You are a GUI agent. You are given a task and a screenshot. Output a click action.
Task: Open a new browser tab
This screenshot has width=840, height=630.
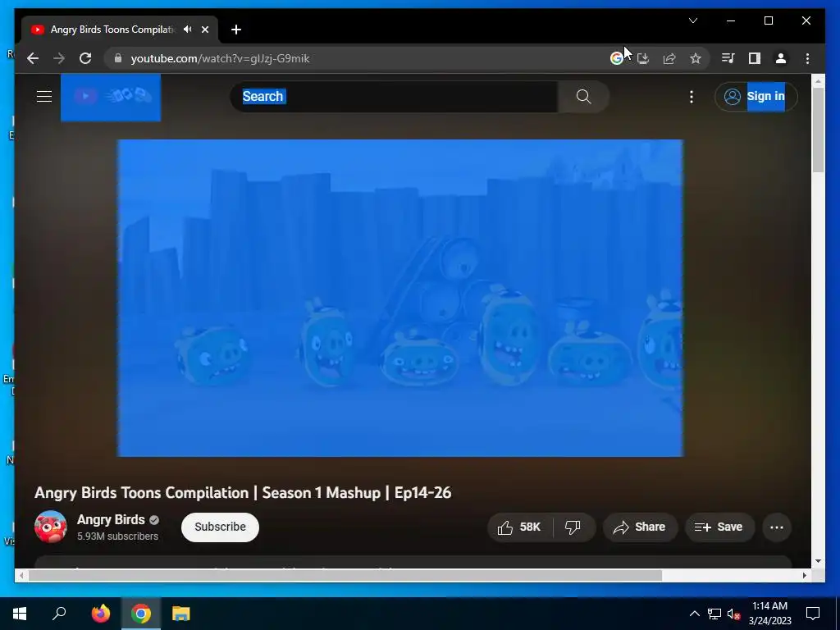coord(236,30)
